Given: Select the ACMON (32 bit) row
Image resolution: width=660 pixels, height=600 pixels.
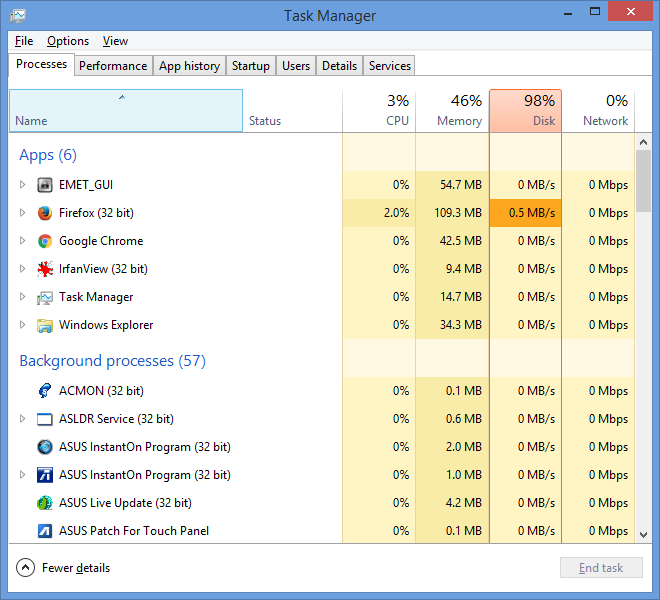Looking at the screenshot, I should (x=322, y=391).
